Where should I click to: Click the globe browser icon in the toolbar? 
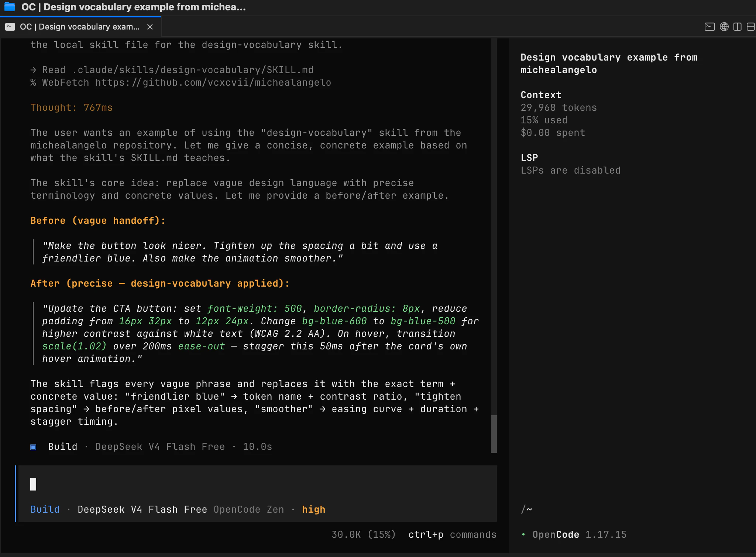pos(724,27)
